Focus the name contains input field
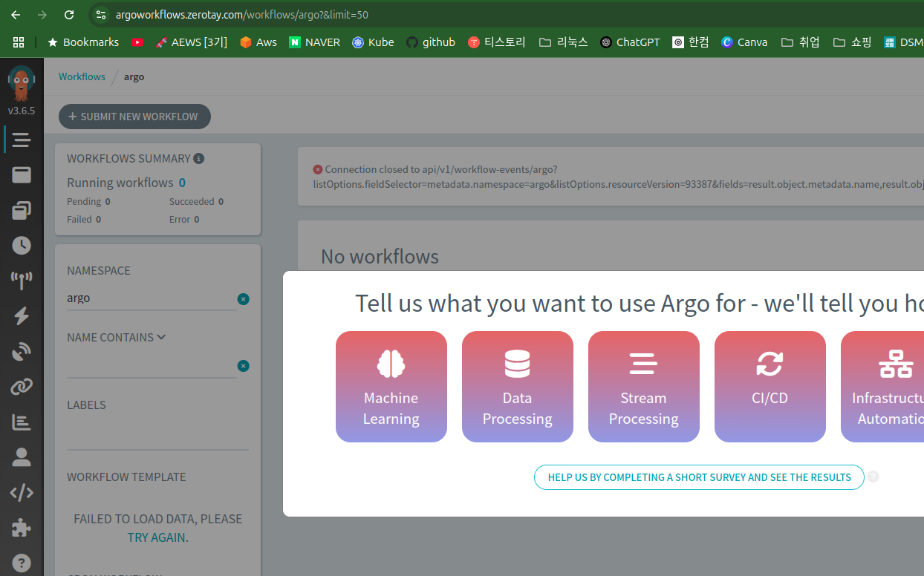924x576 pixels. [x=152, y=366]
